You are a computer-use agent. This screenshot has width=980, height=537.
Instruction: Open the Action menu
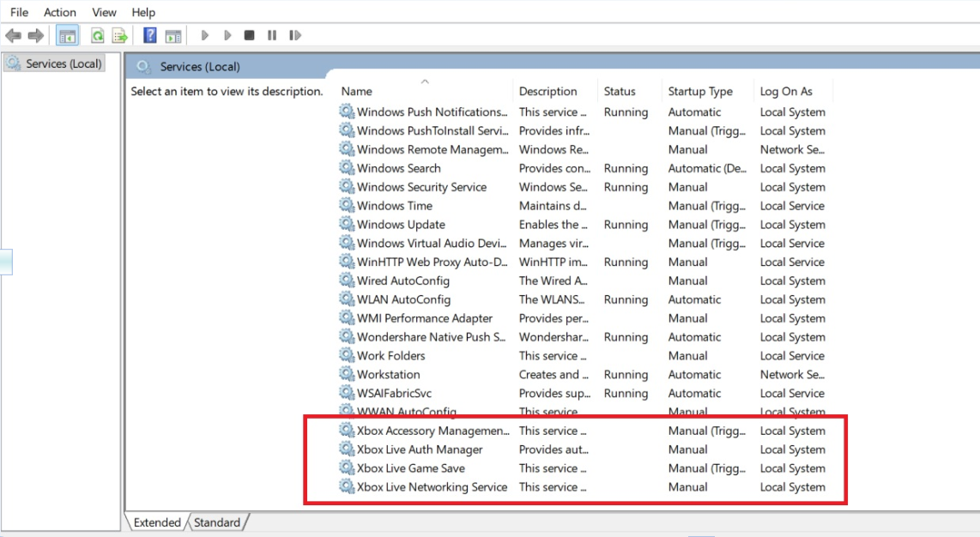pyautogui.click(x=60, y=12)
